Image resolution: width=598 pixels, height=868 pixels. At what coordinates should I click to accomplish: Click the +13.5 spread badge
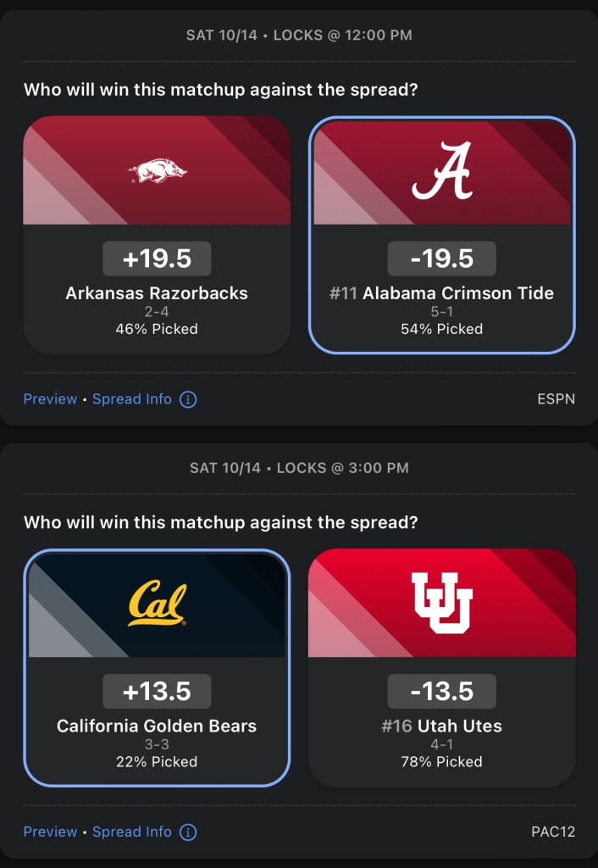click(x=157, y=692)
